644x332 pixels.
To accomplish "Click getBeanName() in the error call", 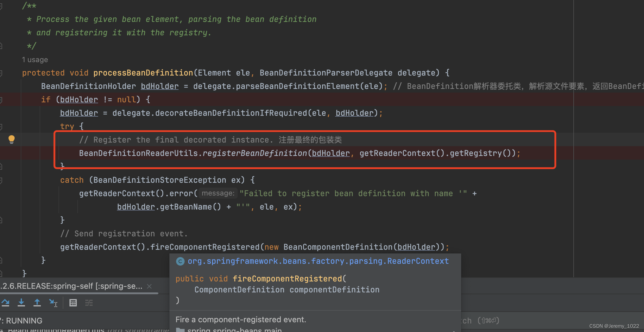I will pos(190,207).
